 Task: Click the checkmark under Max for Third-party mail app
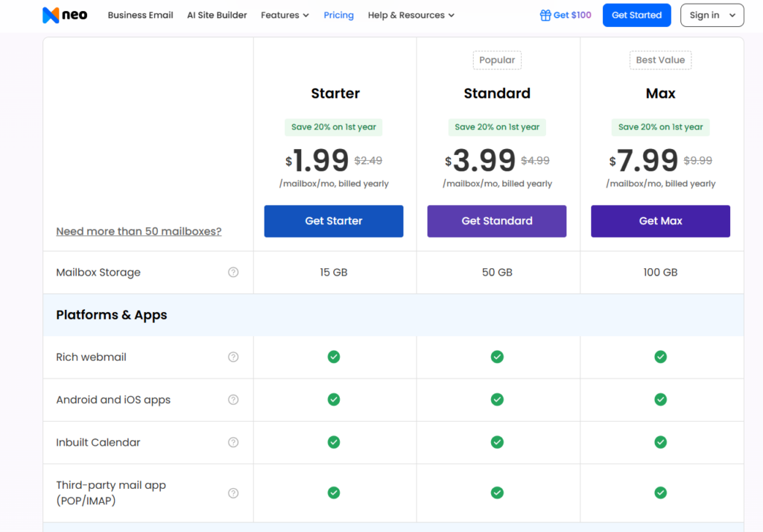tap(660, 493)
